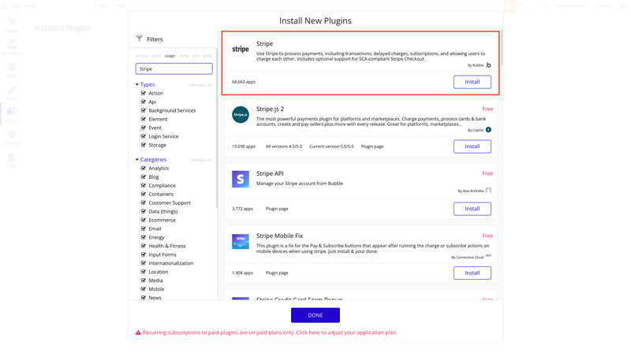631x364 pixels.
Task: Click the Stripe Mobile Fix thumbnail icon
Action: (x=241, y=241)
